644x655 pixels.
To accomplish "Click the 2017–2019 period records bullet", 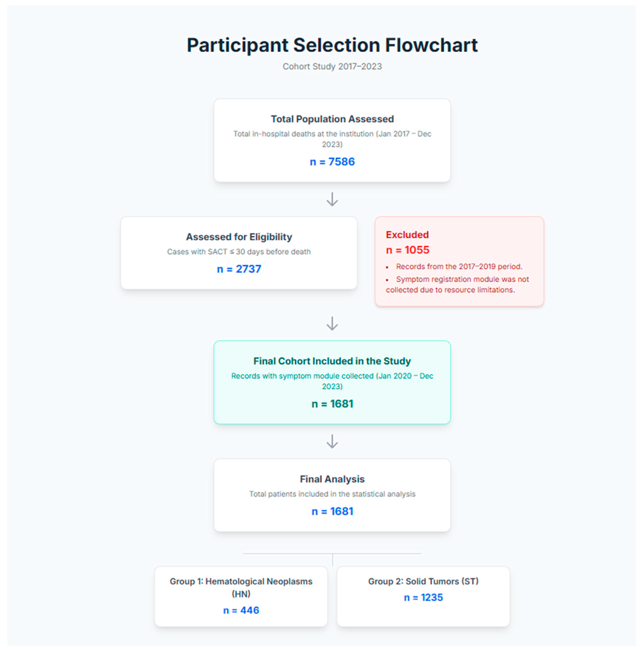I will click(x=459, y=266).
